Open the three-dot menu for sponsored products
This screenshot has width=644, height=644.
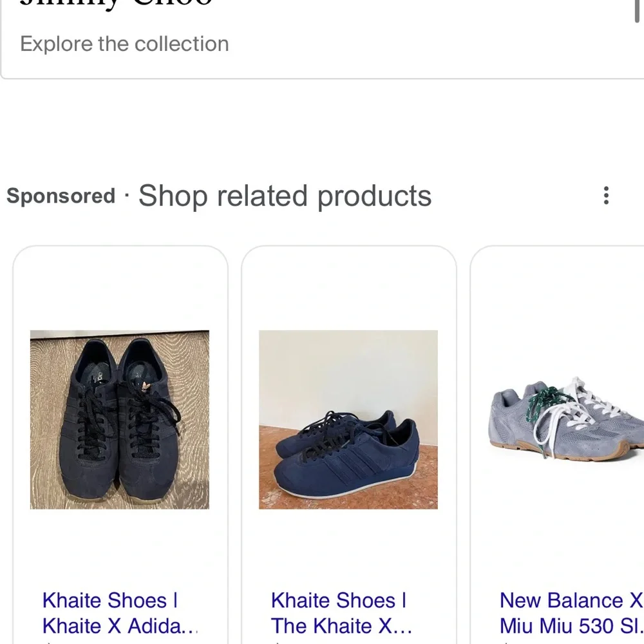click(606, 196)
